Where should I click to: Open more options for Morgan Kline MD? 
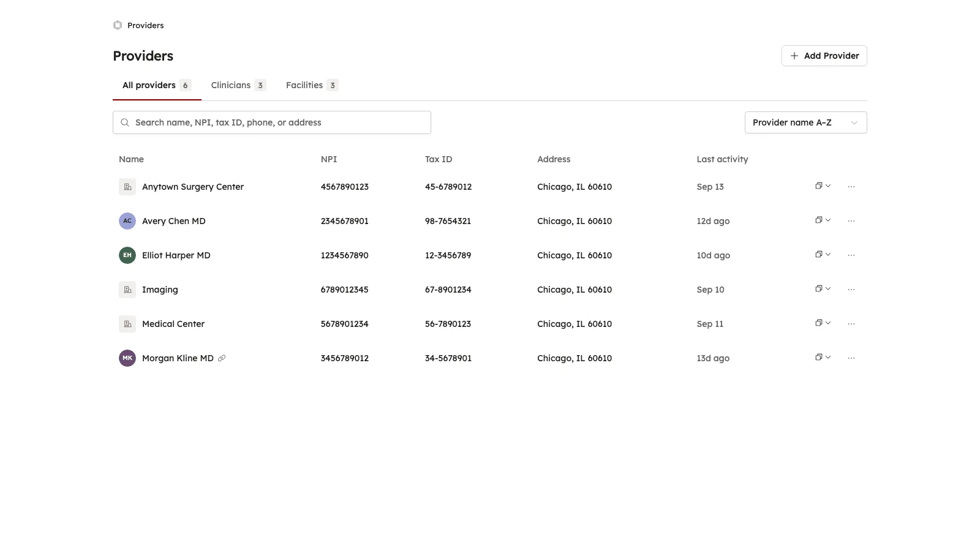851,358
